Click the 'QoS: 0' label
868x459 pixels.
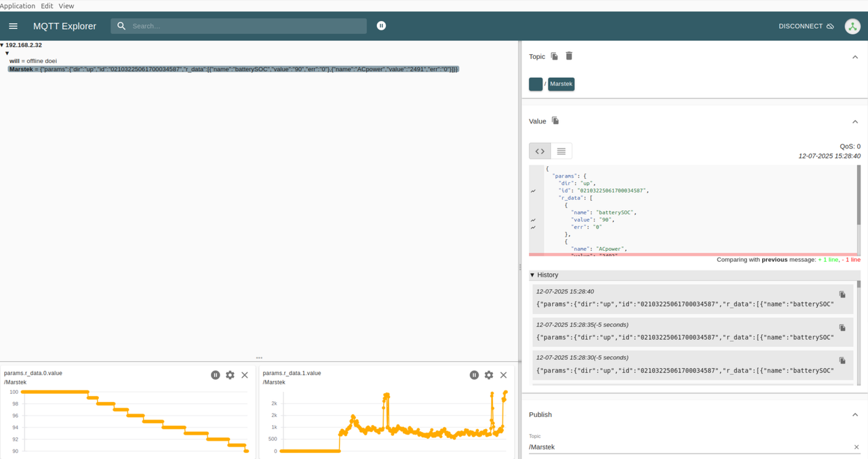[x=850, y=146]
